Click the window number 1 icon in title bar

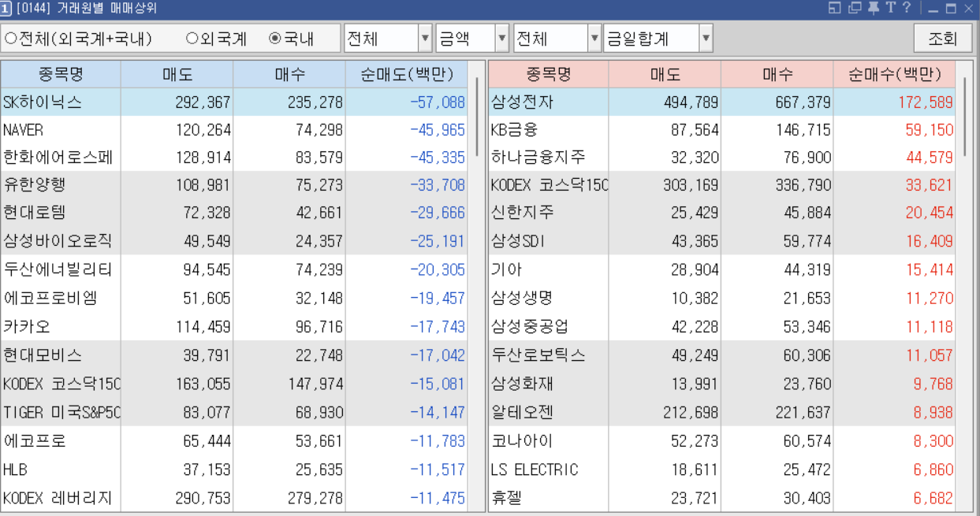(6, 9)
